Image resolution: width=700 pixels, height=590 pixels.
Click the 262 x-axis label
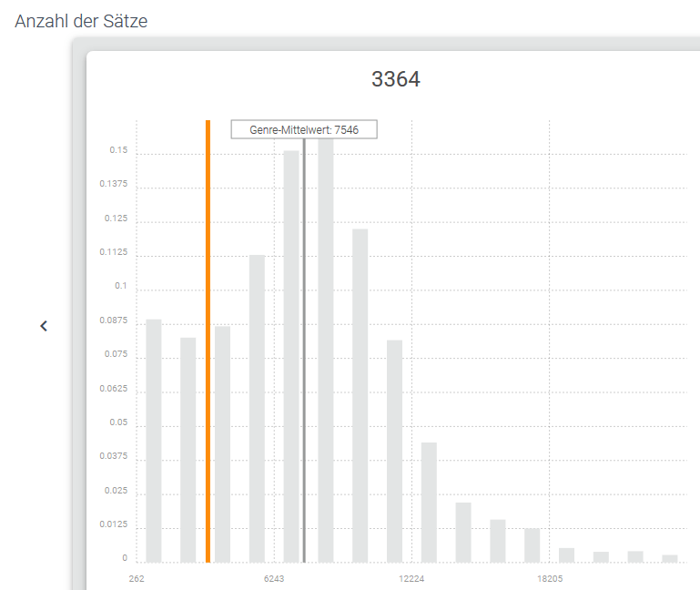tap(137, 579)
